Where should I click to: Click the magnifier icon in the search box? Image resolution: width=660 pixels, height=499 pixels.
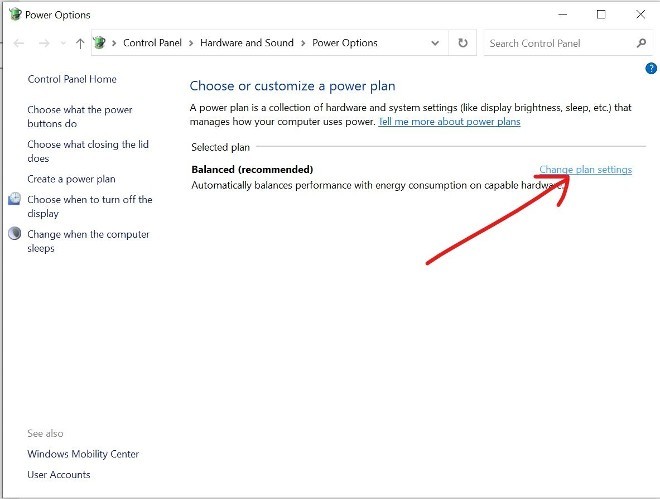(x=641, y=43)
